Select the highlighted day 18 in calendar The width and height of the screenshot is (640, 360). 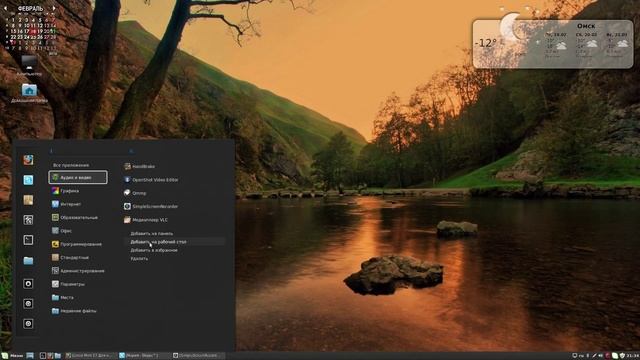33,31
